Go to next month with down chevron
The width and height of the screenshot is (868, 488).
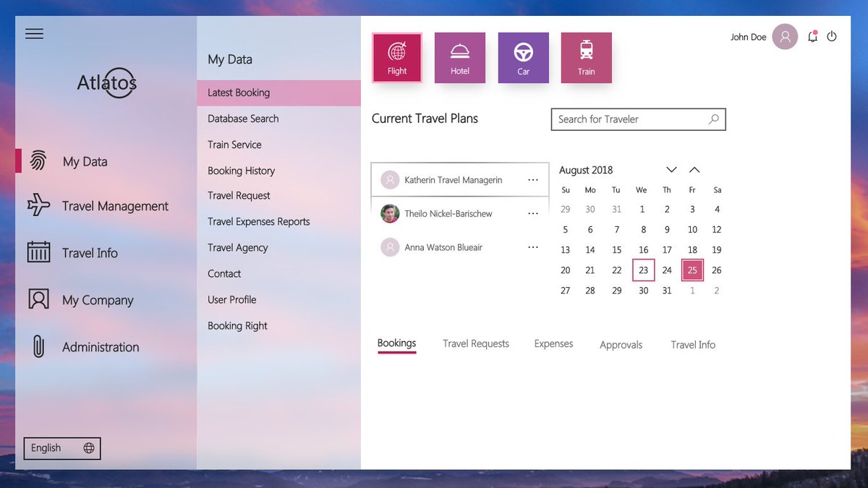pyautogui.click(x=671, y=170)
